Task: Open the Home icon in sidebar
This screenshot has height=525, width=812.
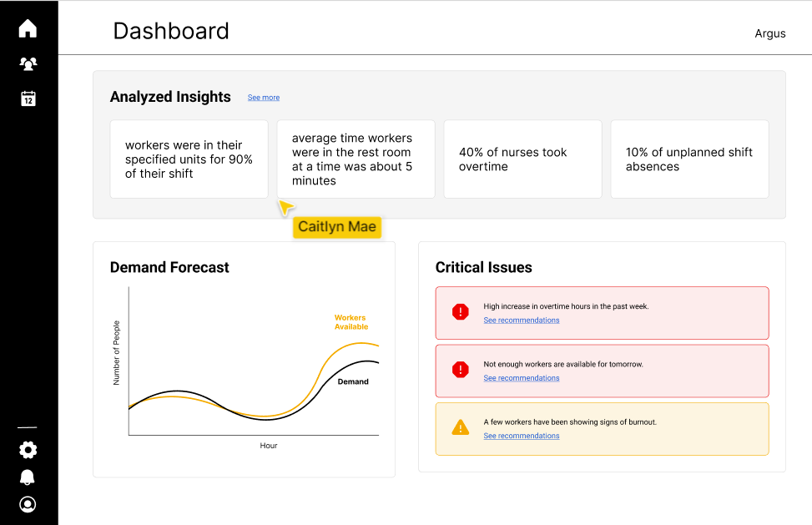Action: click(28, 29)
